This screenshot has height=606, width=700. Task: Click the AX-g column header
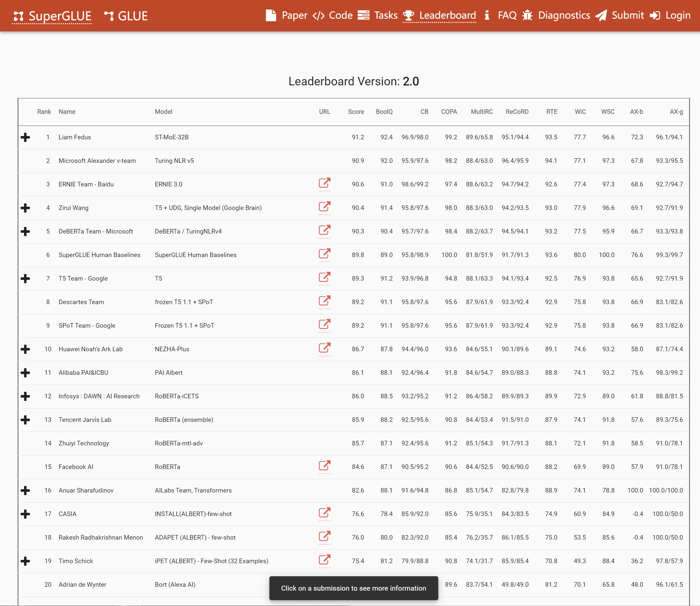click(676, 112)
